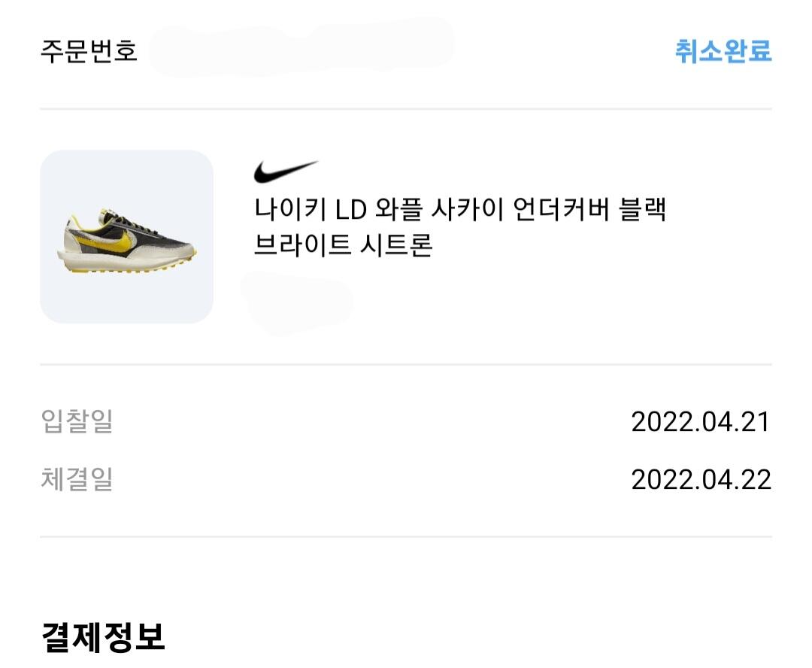Tap the 취소완료 status link
This screenshot has width=812, height=668.
[723, 51]
